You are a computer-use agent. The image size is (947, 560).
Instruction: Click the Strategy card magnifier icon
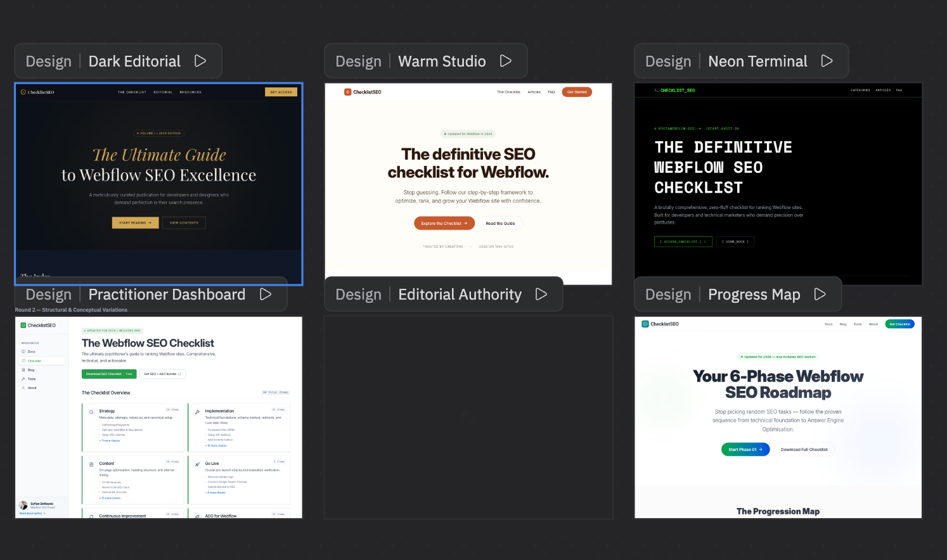point(91,412)
